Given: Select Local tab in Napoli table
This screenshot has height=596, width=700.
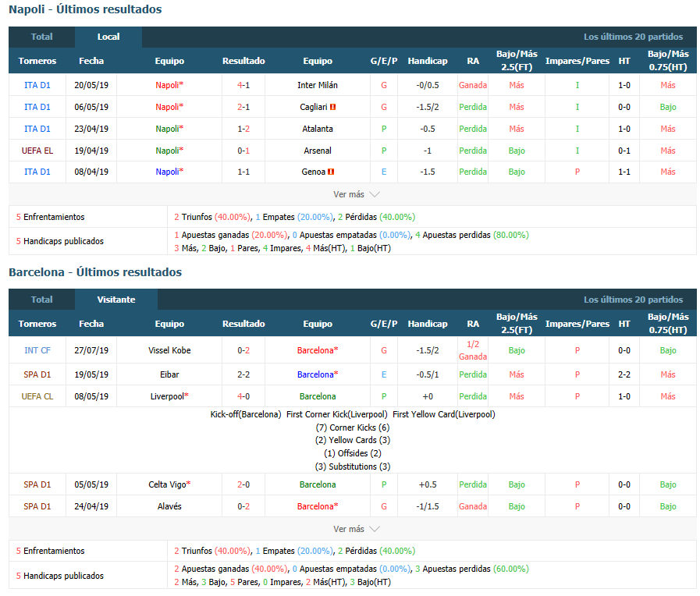Looking at the screenshot, I should 108,37.
